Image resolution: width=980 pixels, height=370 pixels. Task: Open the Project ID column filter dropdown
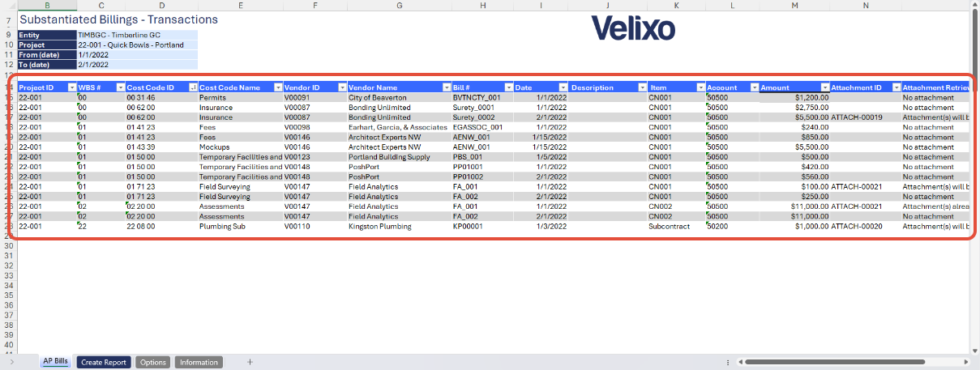72,87
